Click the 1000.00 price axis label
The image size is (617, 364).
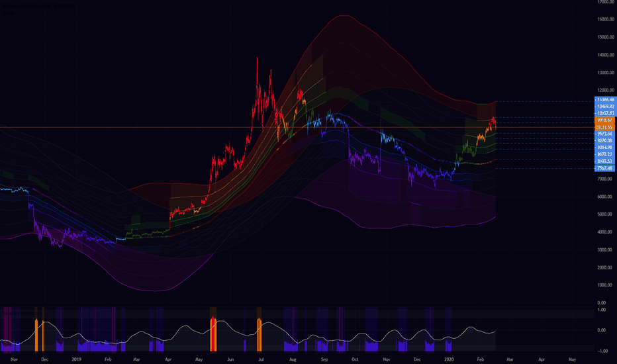pos(605,285)
